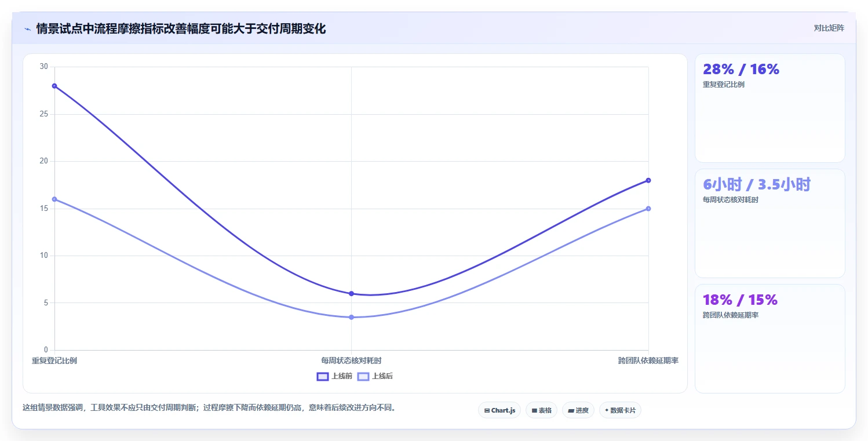Click the 上线前 point at 每周状态核对耗时
The image size is (868, 441).
click(351, 294)
